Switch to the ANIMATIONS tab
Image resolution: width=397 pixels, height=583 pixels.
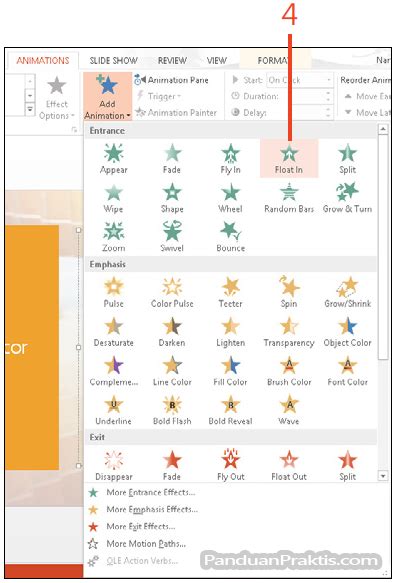pyautogui.click(x=43, y=61)
